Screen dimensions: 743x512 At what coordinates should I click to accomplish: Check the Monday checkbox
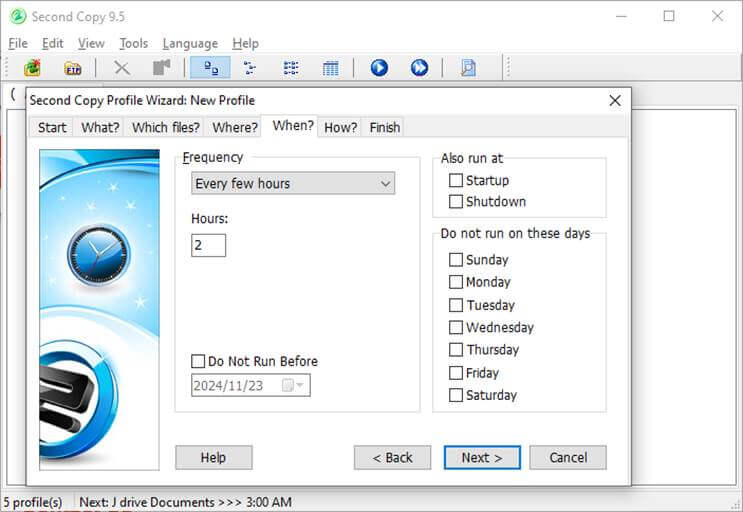pos(456,282)
